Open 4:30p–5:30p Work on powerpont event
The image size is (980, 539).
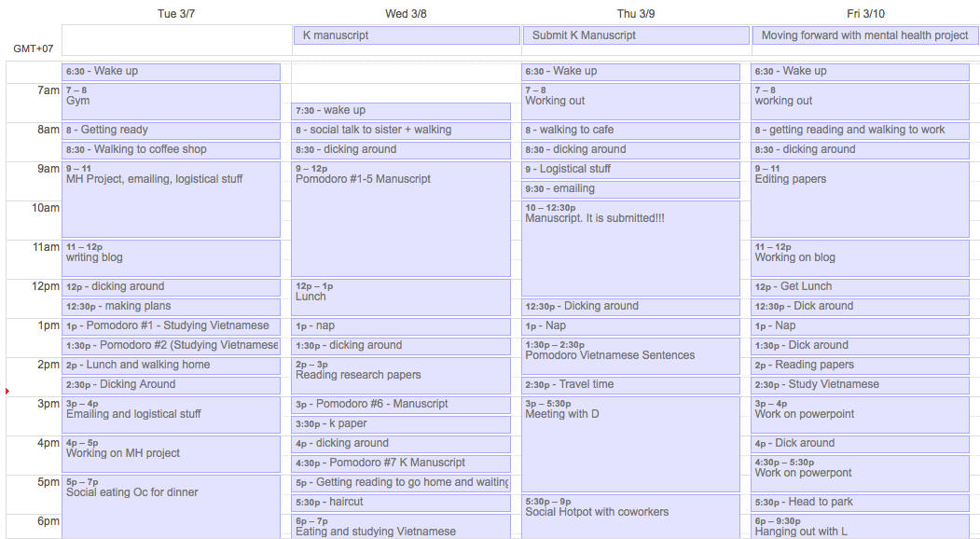pos(860,474)
